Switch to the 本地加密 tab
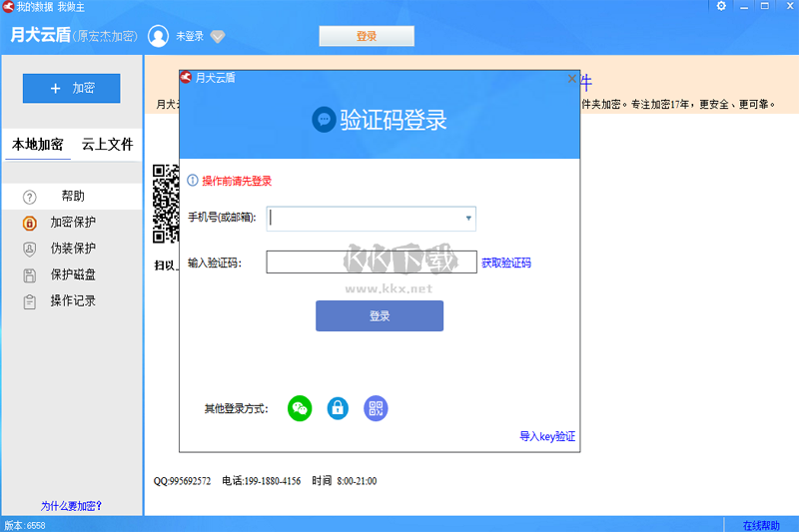The width and height of the screenshot is (799, 532). point(38,145)
